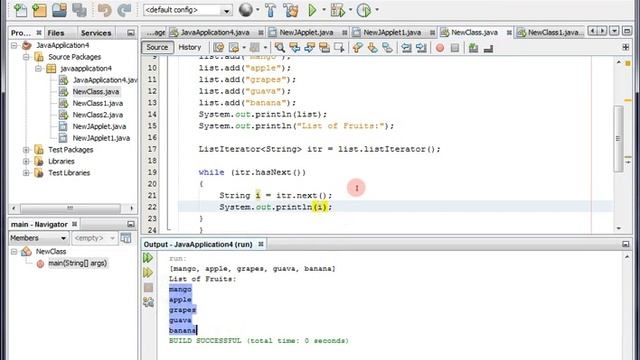
Task: Collapse the Source Packages node
Action: (26, 57)
